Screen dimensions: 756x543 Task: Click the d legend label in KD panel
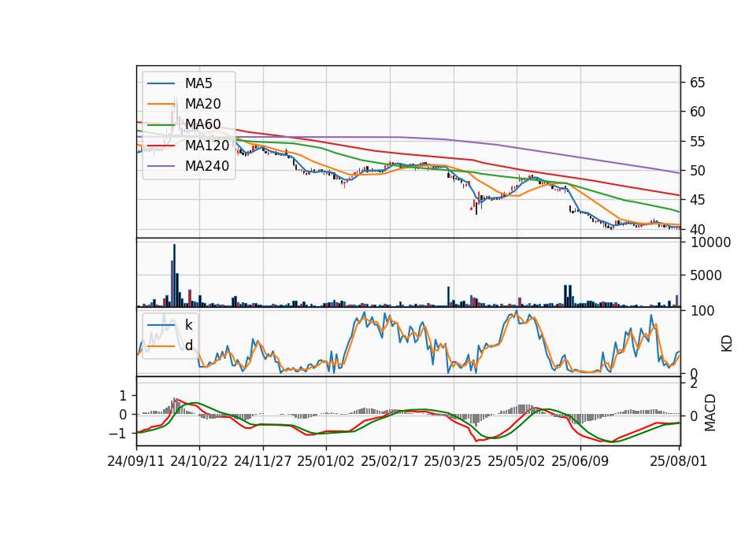[x=189, y=345]
